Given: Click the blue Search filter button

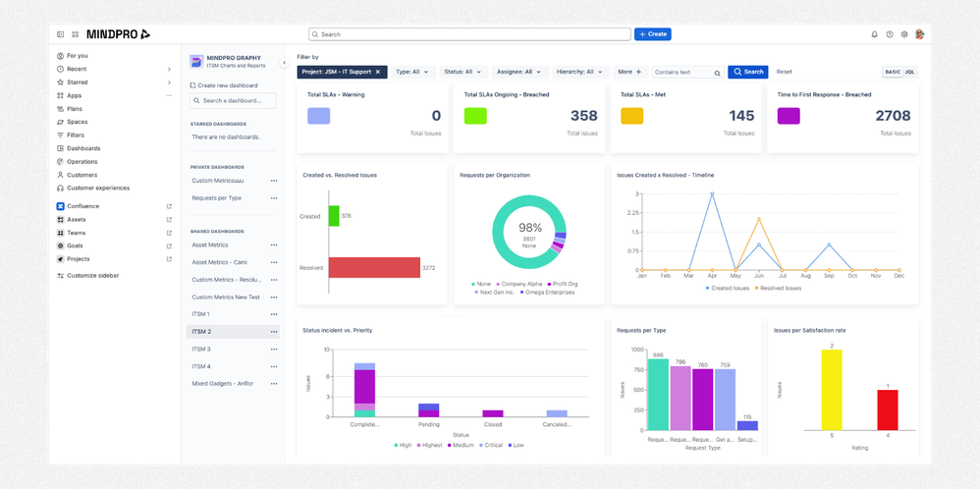Looking at the screenshot, I should (748, 72).
